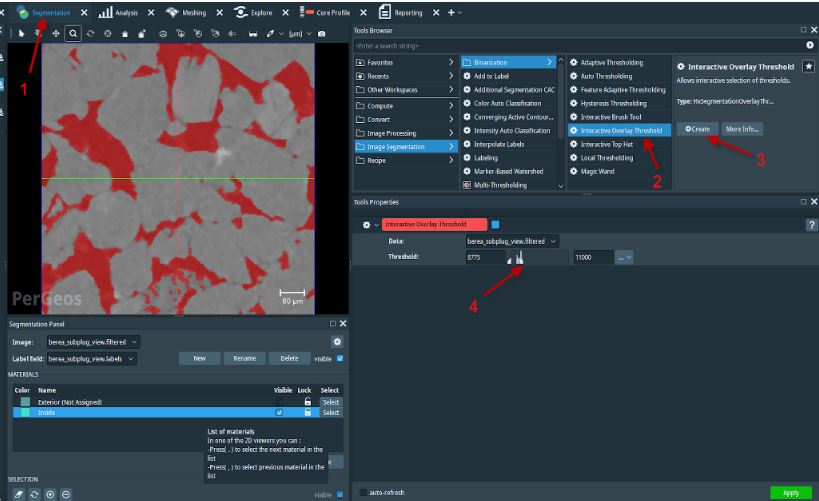819x501 pixels.
Task: Click the Delete button
Action: 289,358
